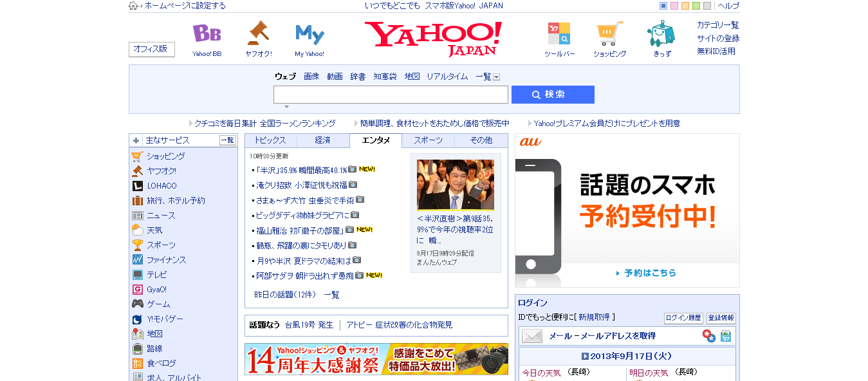Open the きっず robot icon
868x381 pixels.
(x=661, y=33)
